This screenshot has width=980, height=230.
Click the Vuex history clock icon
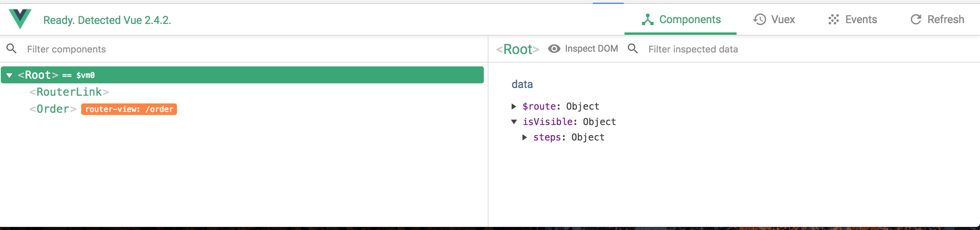point(759,19)
